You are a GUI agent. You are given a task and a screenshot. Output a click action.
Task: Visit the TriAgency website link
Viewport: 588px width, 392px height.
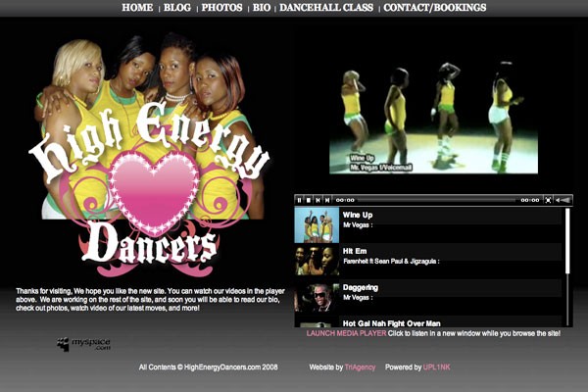pyautogui.click(x=360, y=367)
